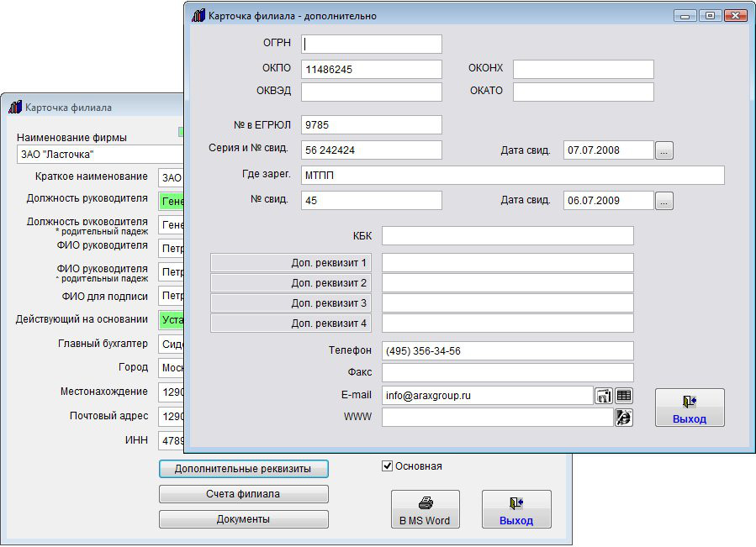Click the № в ЕГРЮЛ field with 9785
Image resolution: width=756 pixels, height=547 pixels.
pyautogui.click(x=371, y=125)
